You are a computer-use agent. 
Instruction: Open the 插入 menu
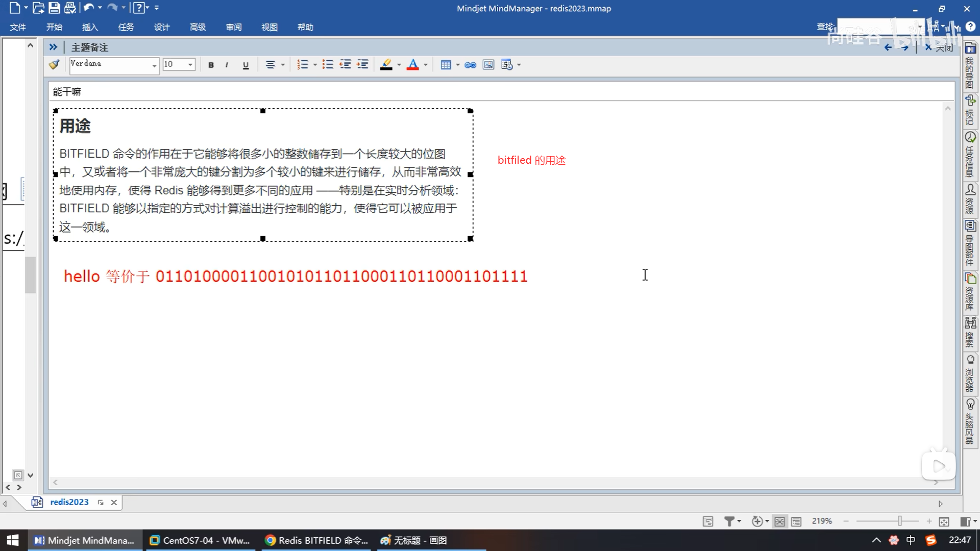coord(90,27)
